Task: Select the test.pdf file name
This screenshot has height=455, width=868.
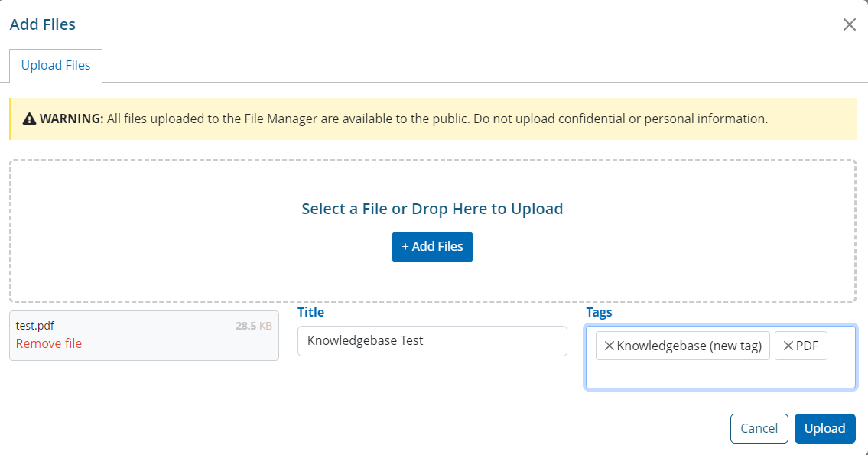Action: tap(35, 326)
